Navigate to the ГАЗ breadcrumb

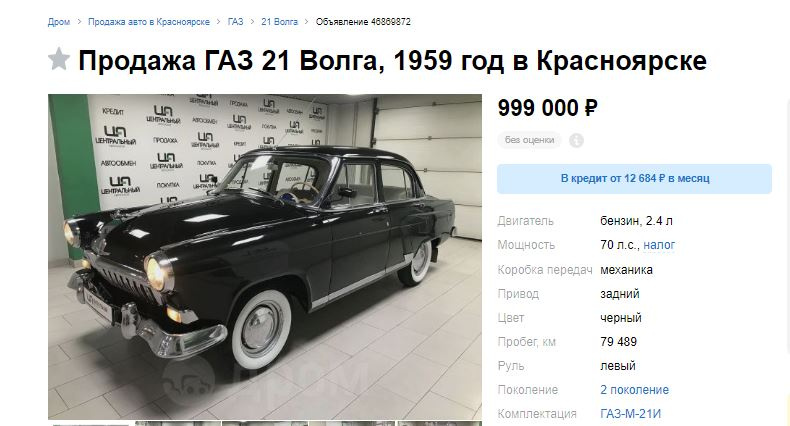pos(235,22)
